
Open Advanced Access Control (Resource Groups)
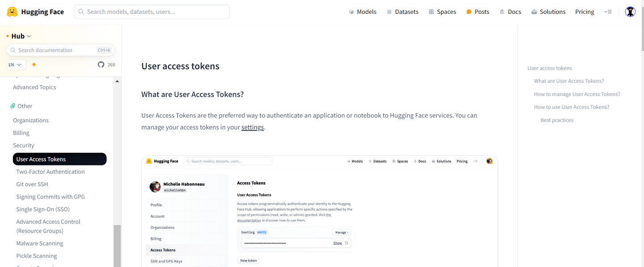48,226
